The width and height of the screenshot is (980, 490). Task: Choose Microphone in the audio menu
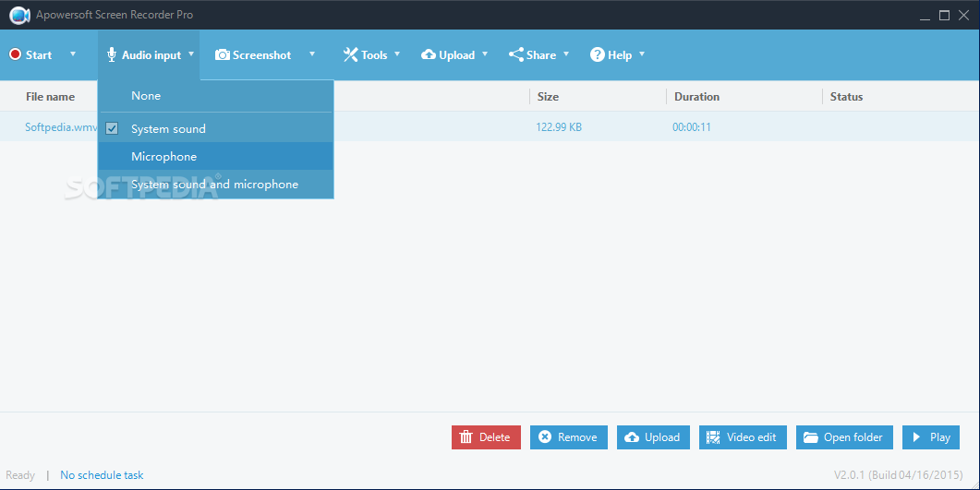point(215,156)
